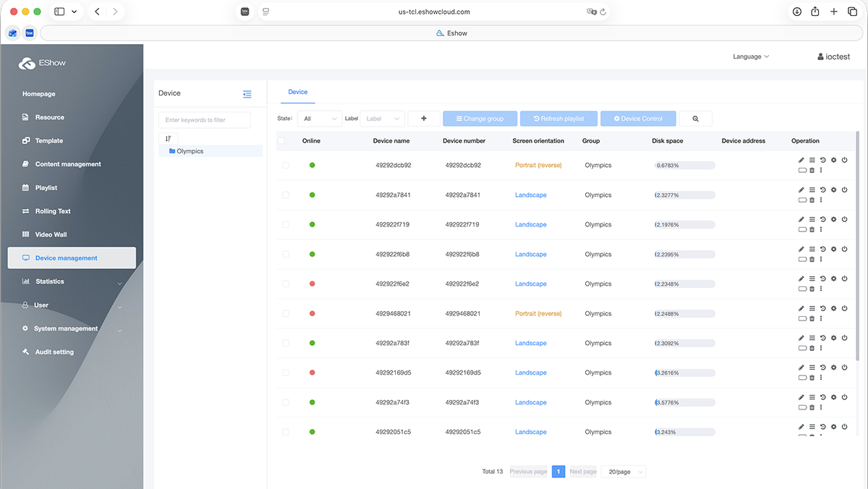Screen dimensions: 868x489
Task: Click label tag icon for device 492922f6b8
Action: coord(801,259)
